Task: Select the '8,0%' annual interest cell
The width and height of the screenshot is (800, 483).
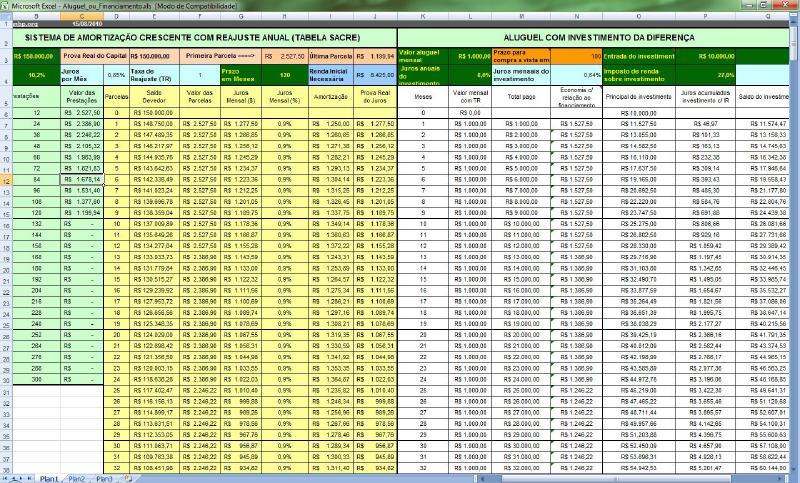Action: [470, 75]
